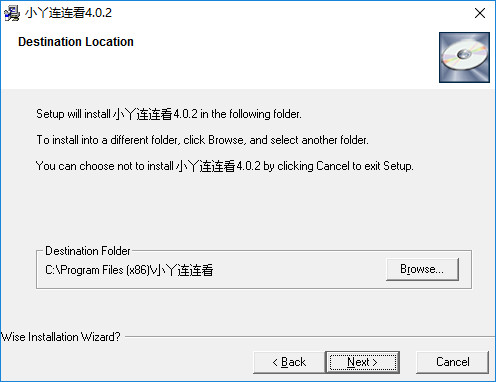Click the C:\Program Files (x86) destination path
Screen dimensions: 496x382
tap(129, 270)
